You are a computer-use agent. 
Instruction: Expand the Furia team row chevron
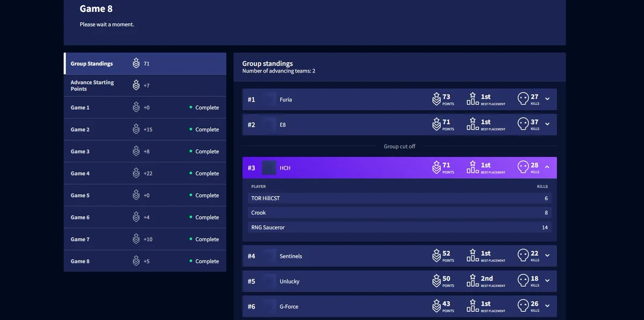point(547,99)
